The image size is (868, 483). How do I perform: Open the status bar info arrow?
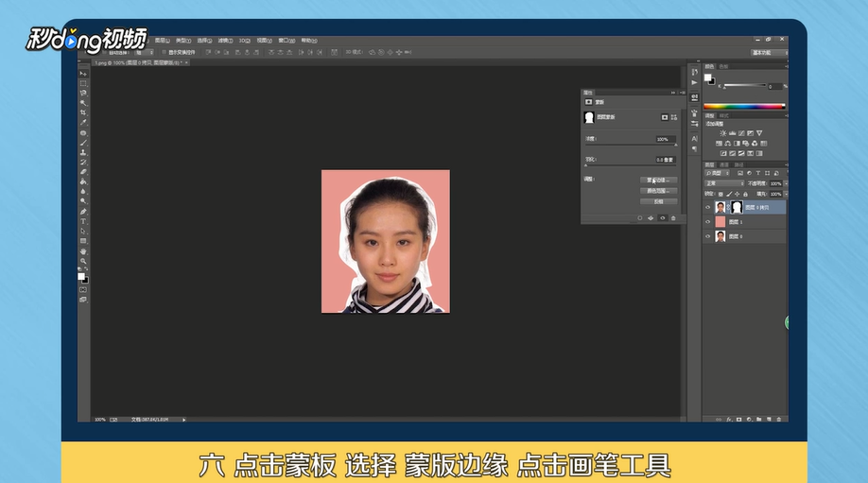(x=183, y=420)
